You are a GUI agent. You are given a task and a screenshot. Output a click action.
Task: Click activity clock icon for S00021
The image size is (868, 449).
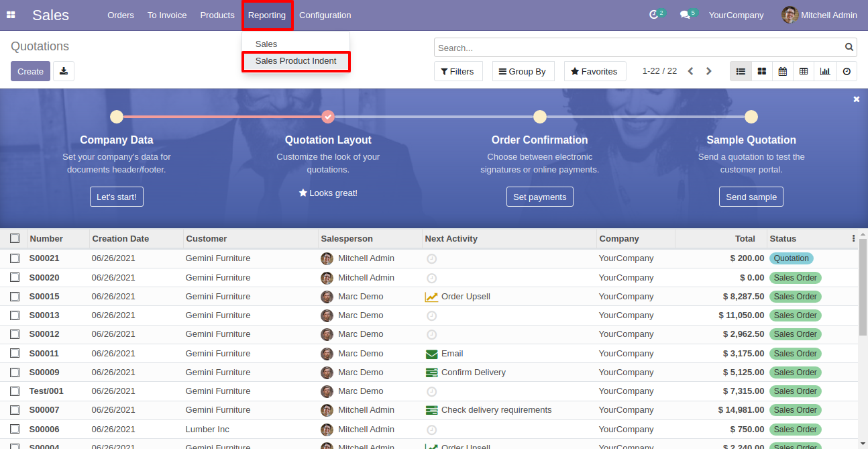[x=432, y=258]
